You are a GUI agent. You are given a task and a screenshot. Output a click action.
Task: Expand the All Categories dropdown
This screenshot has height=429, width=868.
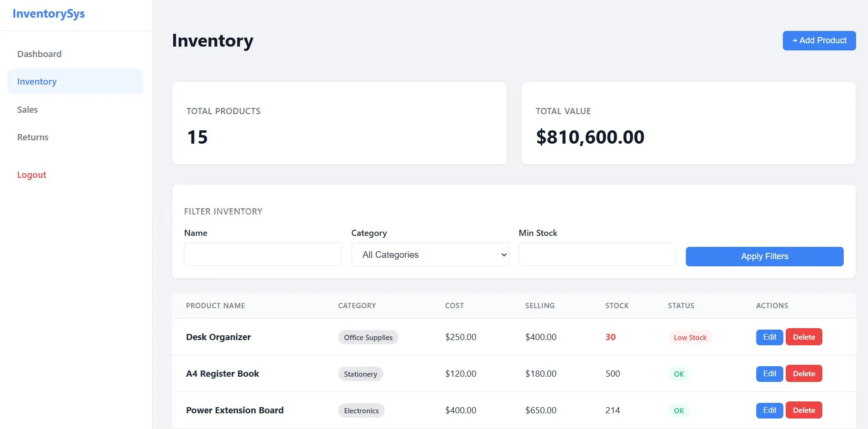point(430,254)
